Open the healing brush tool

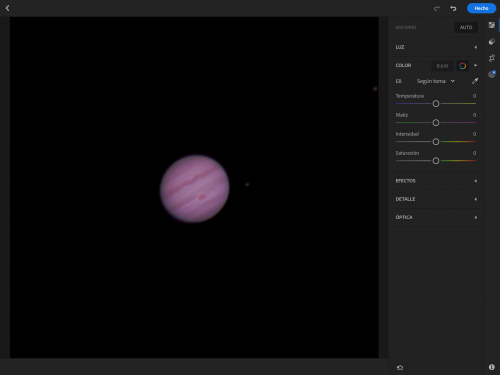(492, 42)
